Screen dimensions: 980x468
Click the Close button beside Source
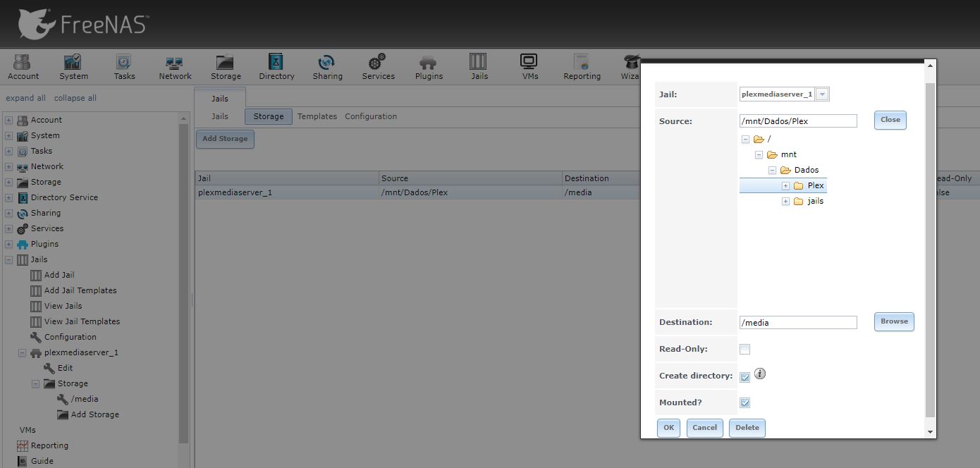(x=890, y=120)
